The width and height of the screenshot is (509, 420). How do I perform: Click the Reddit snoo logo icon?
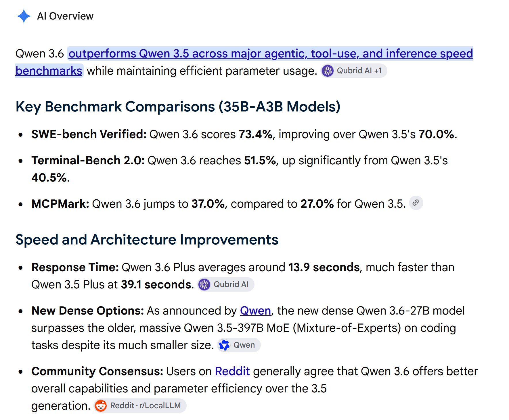pos(101,406)
